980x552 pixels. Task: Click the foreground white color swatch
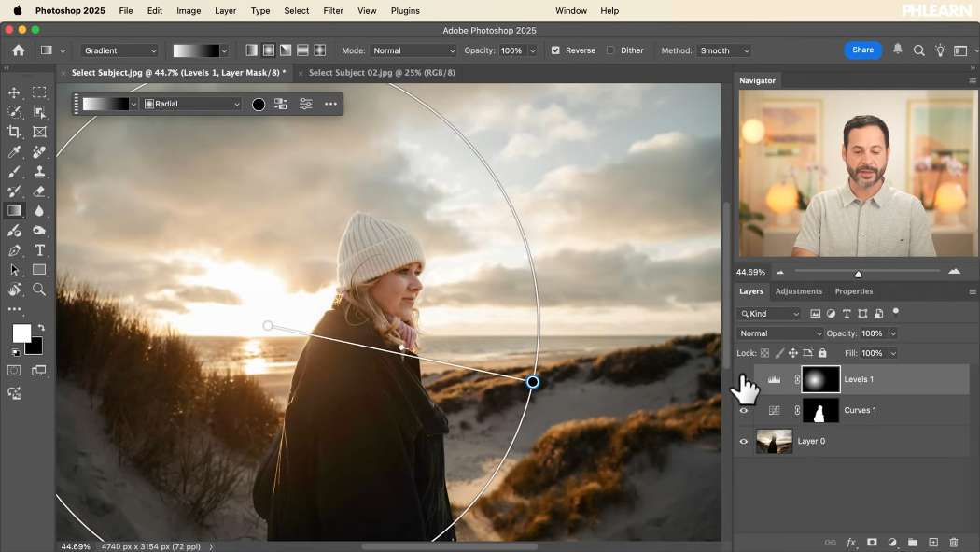click(x=21, y=333)
